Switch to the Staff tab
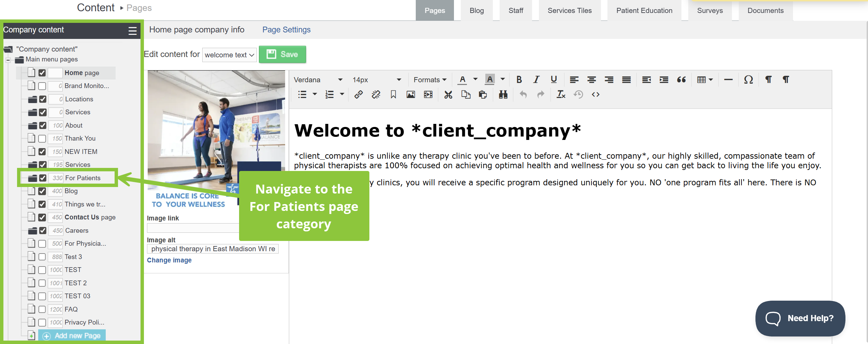The image size is (868, 344). coord(516,11)
